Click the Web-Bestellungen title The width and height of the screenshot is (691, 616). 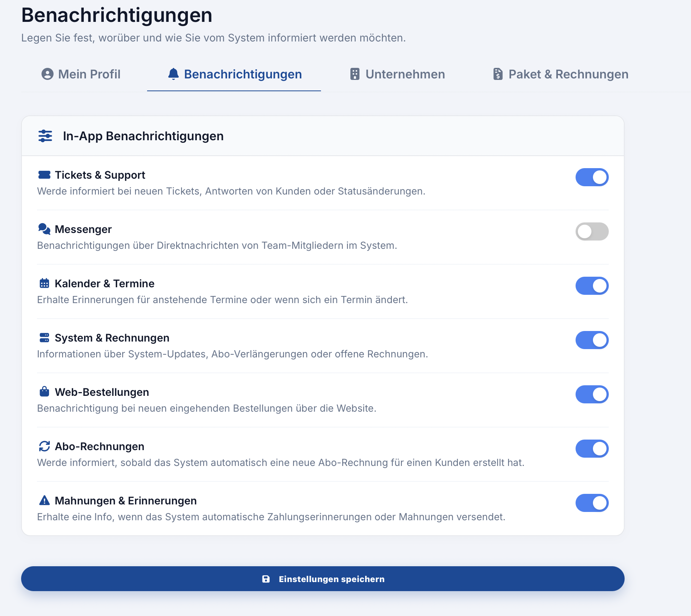click(x=102, y=392)
